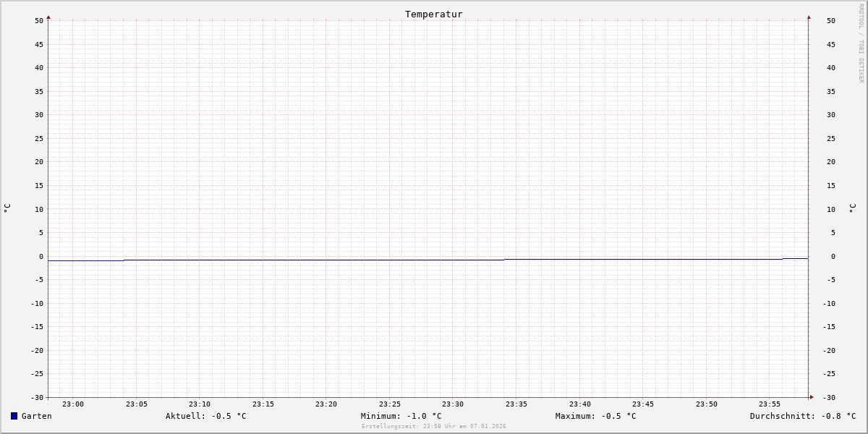
Task: Click the -30 label on the left axis
Action: coord(37,398)
